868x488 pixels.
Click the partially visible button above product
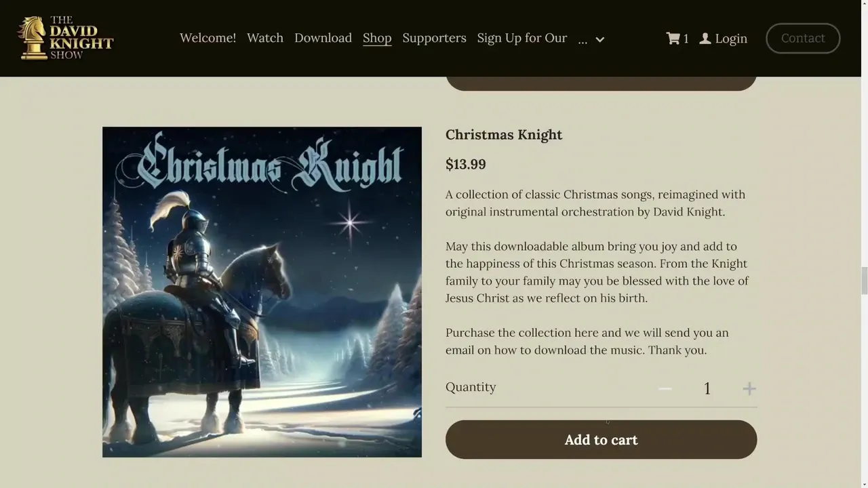click(x=601, y=84)
